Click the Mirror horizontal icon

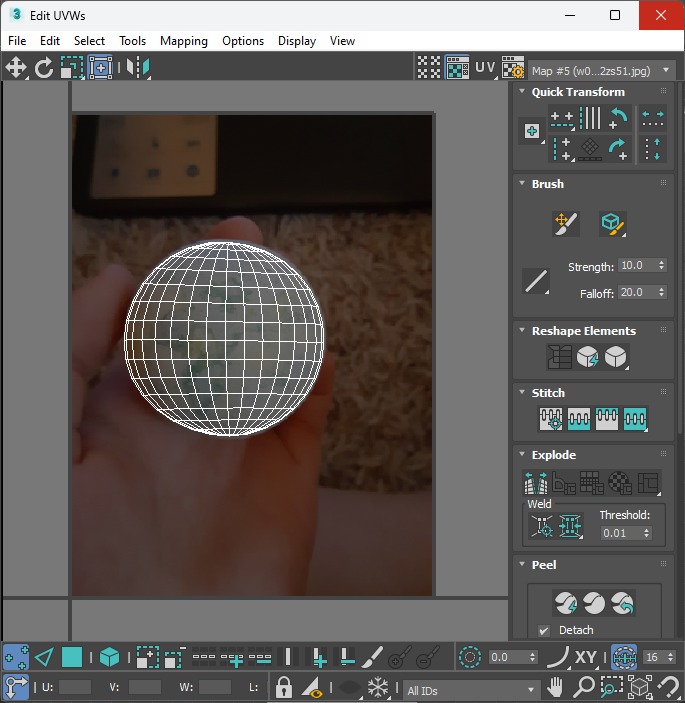[138, 68]
